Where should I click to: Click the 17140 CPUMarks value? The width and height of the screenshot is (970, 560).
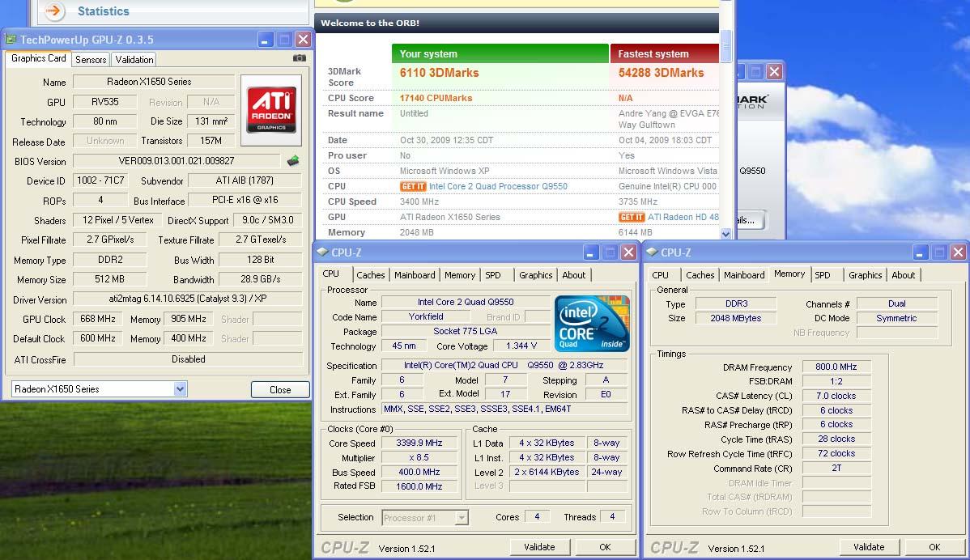point(436,98)
